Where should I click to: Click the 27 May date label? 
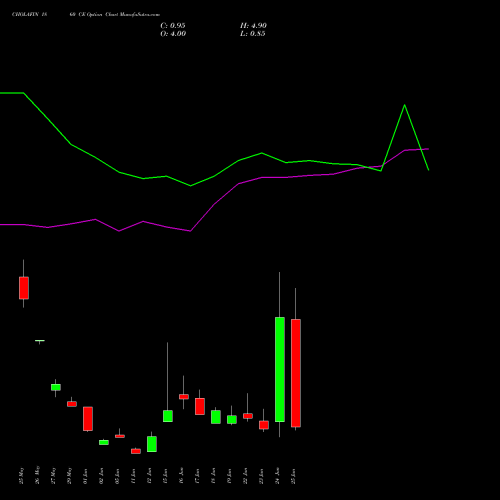pyautogui.click(x=54, y=475)
